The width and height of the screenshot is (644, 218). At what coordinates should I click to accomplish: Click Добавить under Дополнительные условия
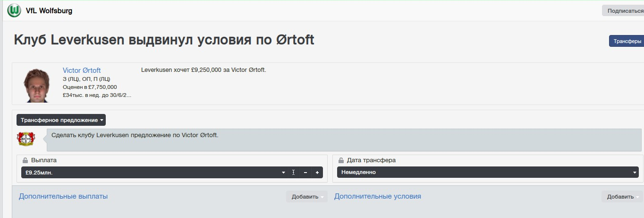(x=621, y=197)
